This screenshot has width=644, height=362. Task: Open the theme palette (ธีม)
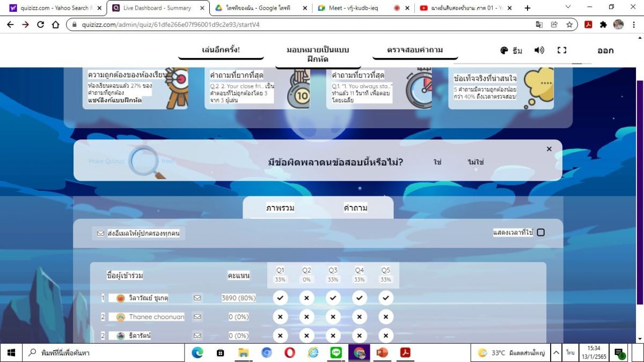(x=510, y=50)
